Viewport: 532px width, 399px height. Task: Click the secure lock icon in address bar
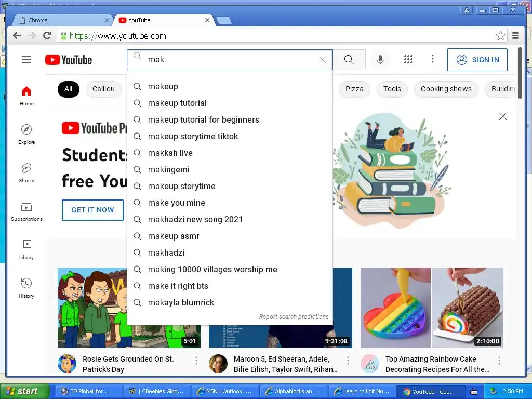tap(63, 36)
